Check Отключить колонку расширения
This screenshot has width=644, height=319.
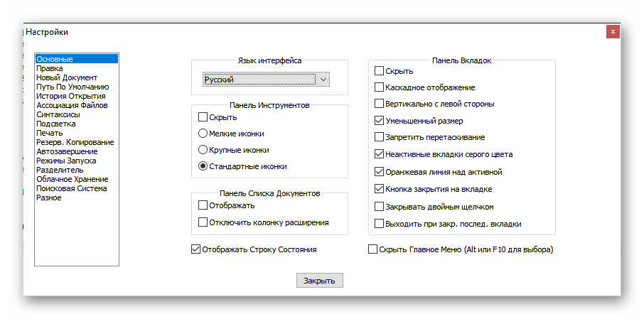204,222
